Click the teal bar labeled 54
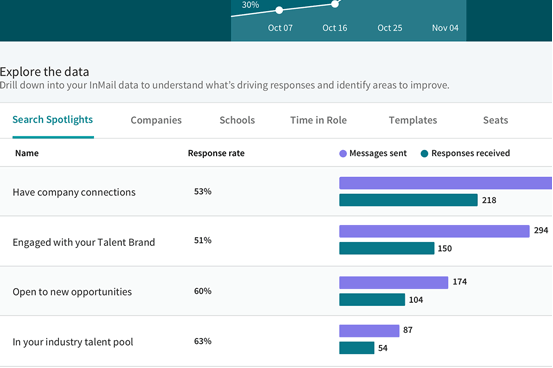The width and height of the screenshot is (553, 368). [x=357, y=348]
